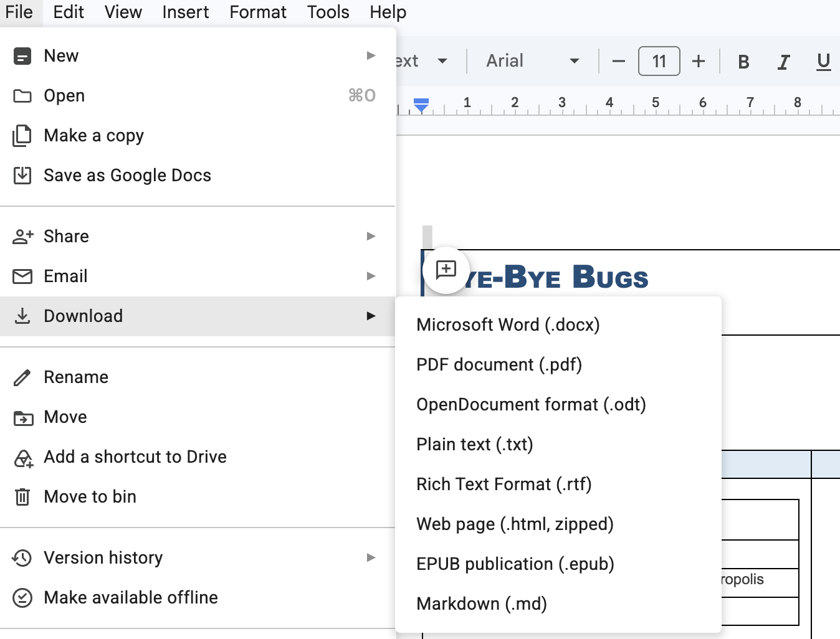This screenshot has width=840, height=639.
Task: Open the Arial font dropdown
Action: pos(533,61)
